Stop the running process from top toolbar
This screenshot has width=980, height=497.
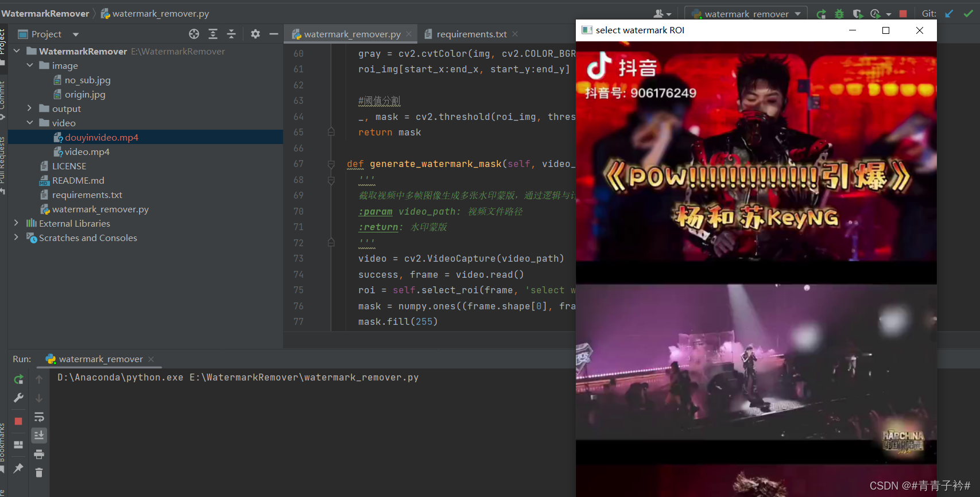pyautogui.click(x=903, y=14)
